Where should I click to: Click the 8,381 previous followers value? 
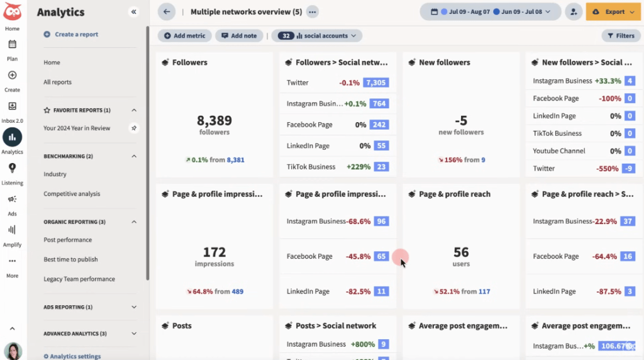[x=235, y=160]
